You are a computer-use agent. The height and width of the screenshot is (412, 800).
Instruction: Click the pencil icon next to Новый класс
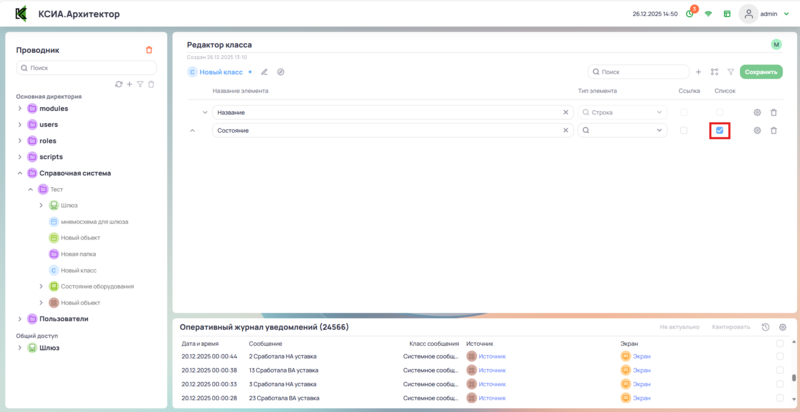tap(265, 72)
